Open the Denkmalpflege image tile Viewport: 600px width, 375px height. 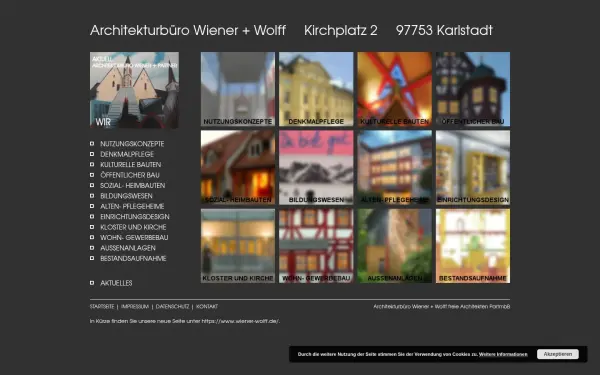[x=316, y=89]
